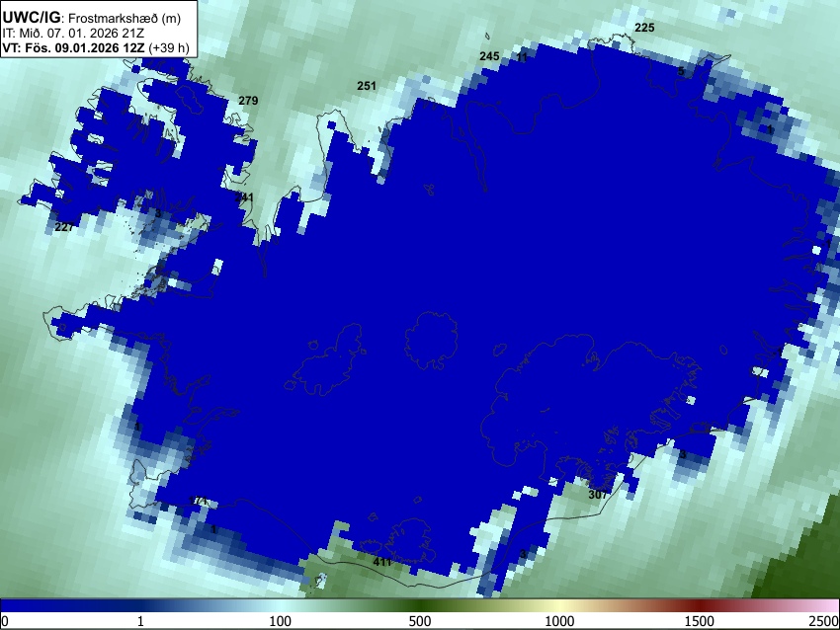Click the 241 value on the map
This screenshot has width=840, height=630.
[244, 197]
